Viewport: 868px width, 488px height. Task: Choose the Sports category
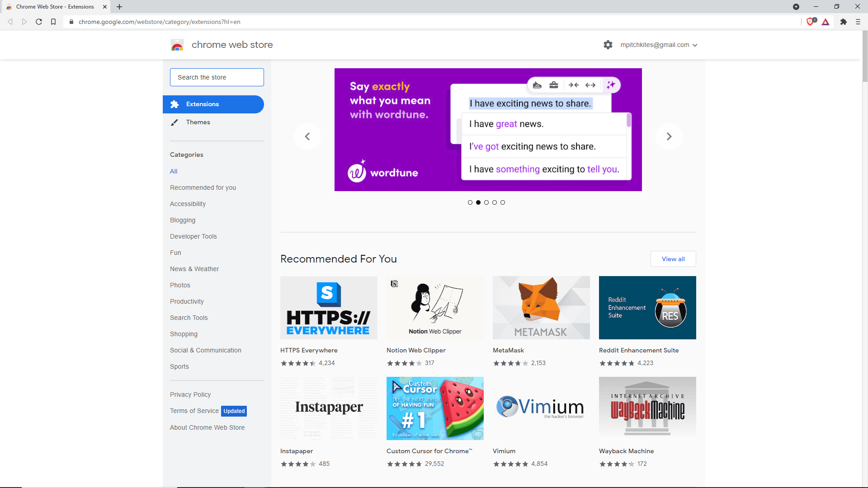(179, 366)
